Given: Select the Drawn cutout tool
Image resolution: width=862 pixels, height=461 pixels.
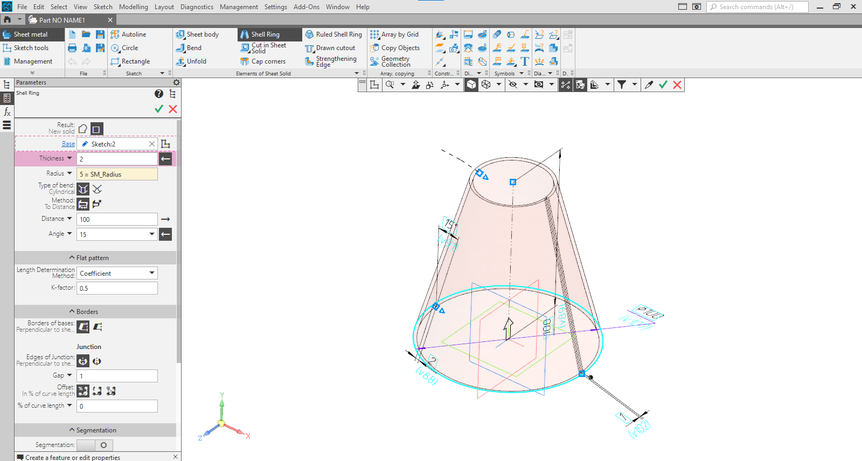Looking at the screenshot, I should [330, 48].
